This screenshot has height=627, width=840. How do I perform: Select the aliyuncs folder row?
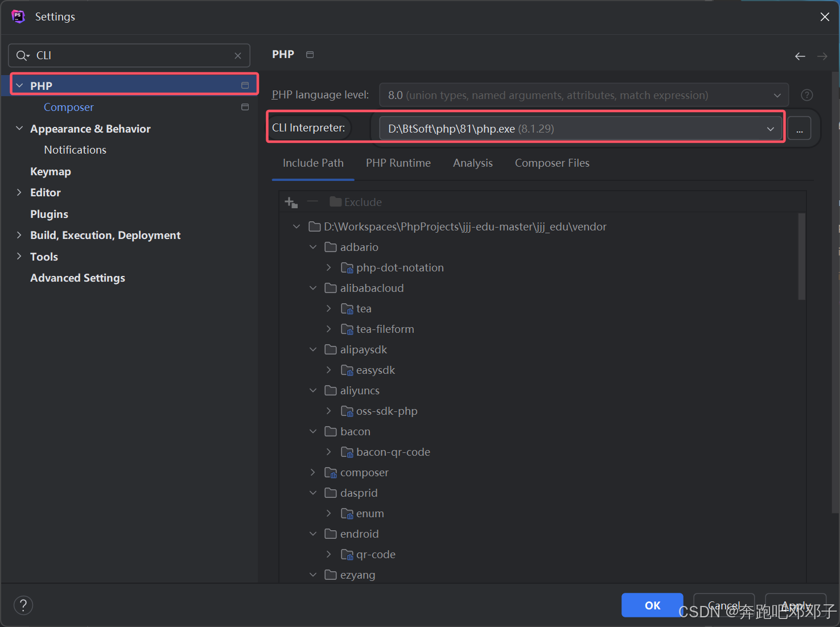pos(360,390)
